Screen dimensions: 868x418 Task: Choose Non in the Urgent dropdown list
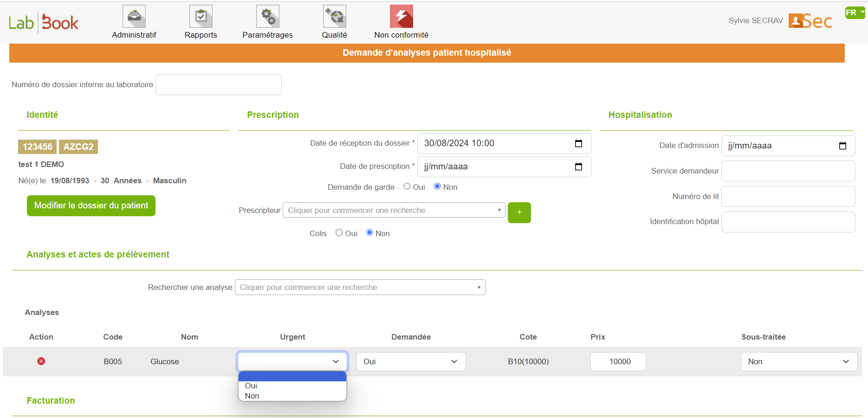click(x=252, y=396)
